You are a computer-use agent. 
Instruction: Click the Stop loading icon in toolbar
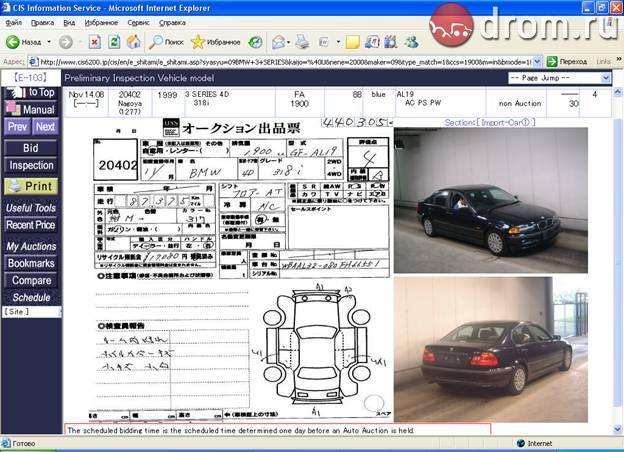pos(94,42)
